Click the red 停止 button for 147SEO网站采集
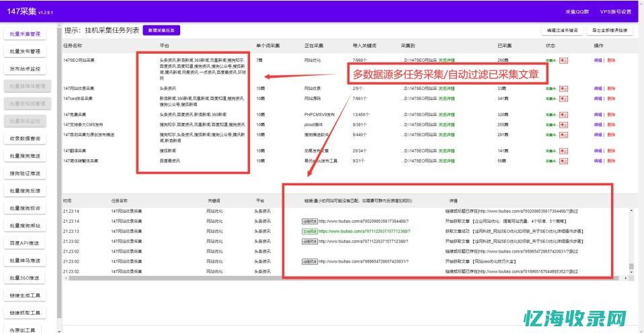The image size is (644, 333). tap(563, 60)
